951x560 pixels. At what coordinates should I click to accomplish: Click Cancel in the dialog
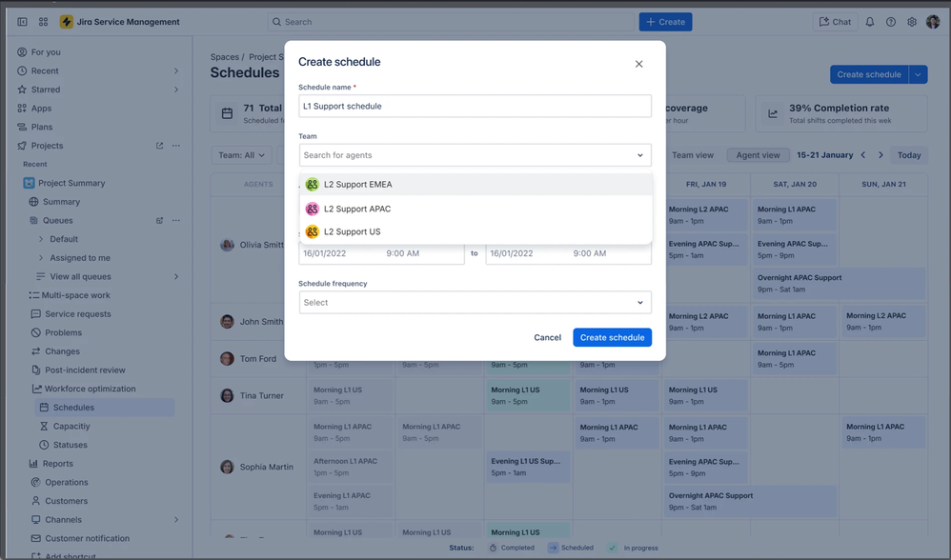click(547, 337)
